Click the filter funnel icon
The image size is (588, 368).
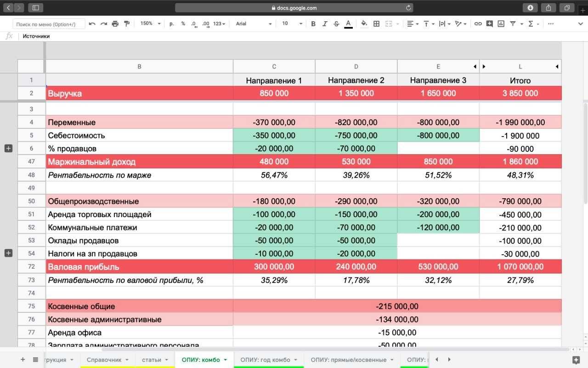pos(513,23)
